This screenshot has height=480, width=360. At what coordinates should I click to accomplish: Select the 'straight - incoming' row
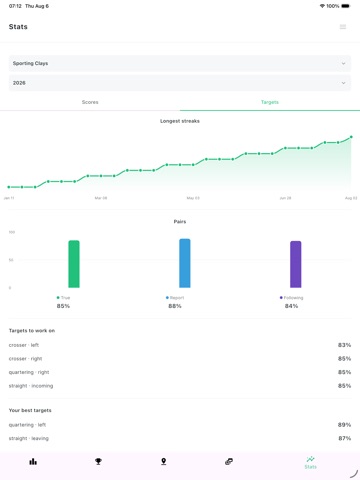[180, 386]
